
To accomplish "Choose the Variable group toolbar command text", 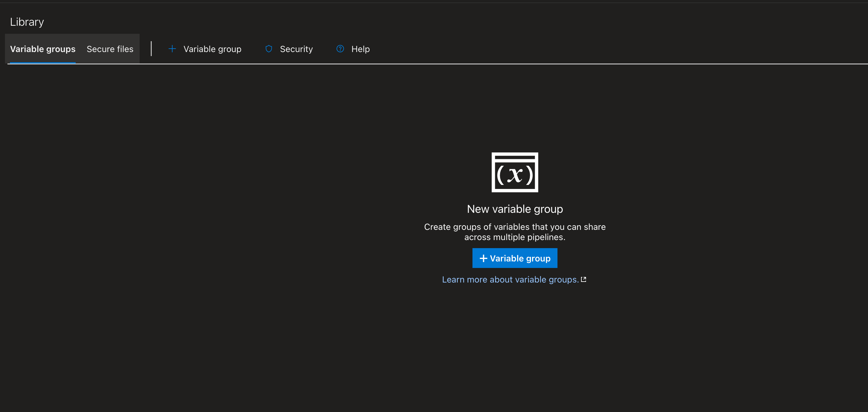I will (x=212, y=49).
